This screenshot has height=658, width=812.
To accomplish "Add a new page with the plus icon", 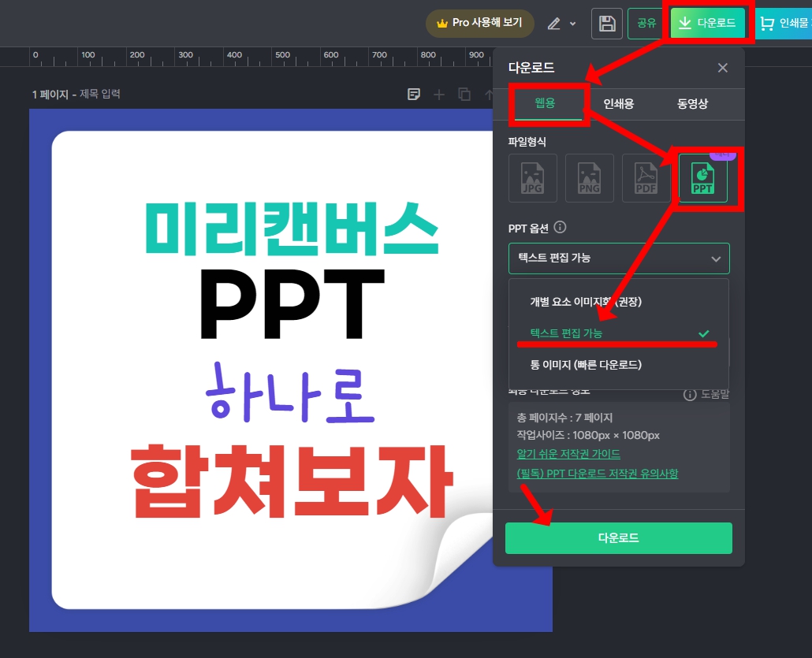I will (439, 95).
